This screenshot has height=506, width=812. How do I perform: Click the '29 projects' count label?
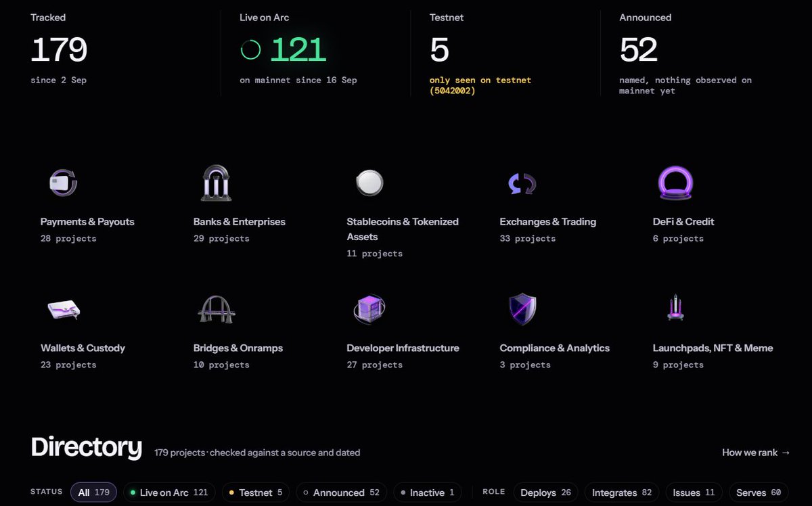tap(221, 239)
